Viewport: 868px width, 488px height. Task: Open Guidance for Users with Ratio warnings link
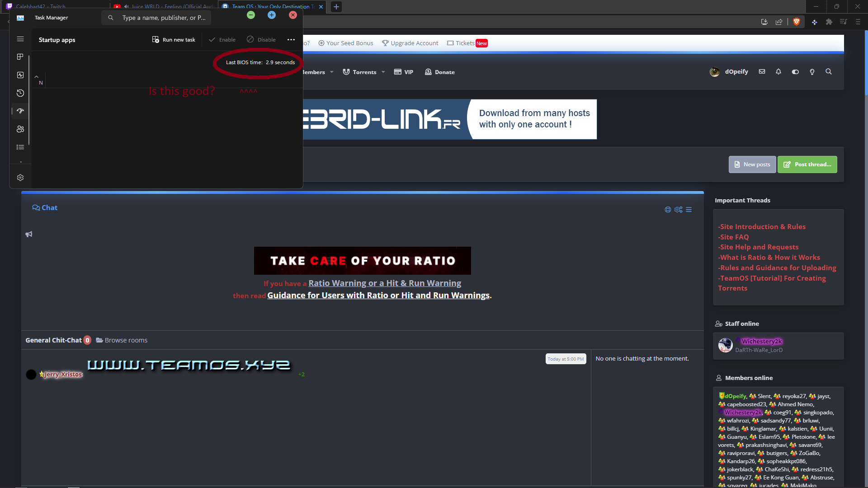pyautogui.click(x=378, y=296)
